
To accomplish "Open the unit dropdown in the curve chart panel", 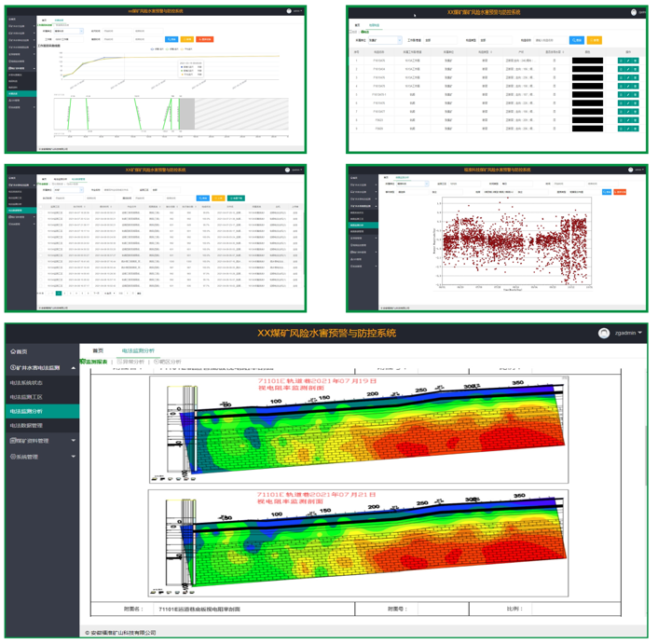I will [x=68, y=31].
